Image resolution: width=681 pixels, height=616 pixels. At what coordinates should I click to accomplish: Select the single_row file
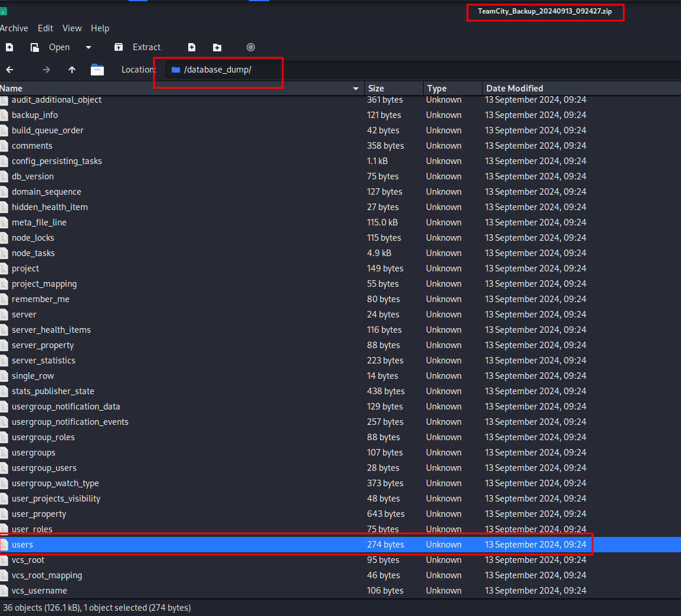[340, 376]
